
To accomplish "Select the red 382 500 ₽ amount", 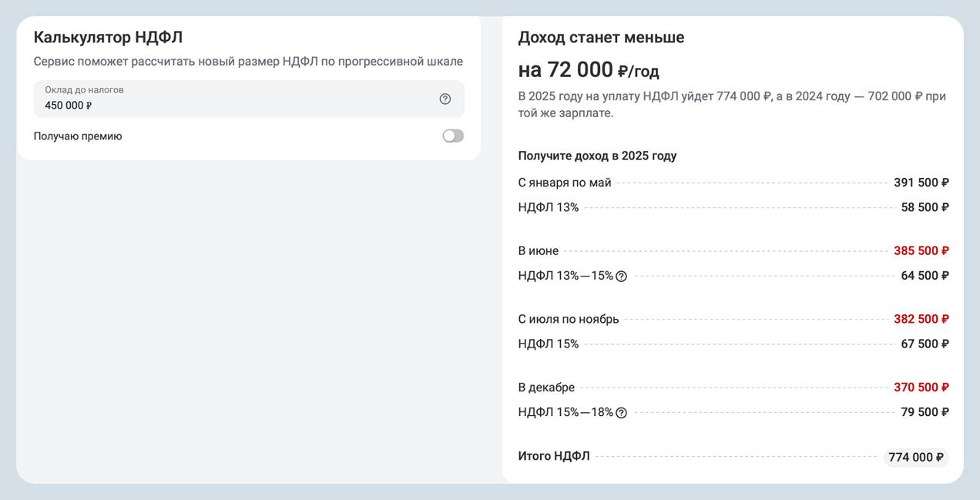I will pyautogui.click(x=921, y=319).
